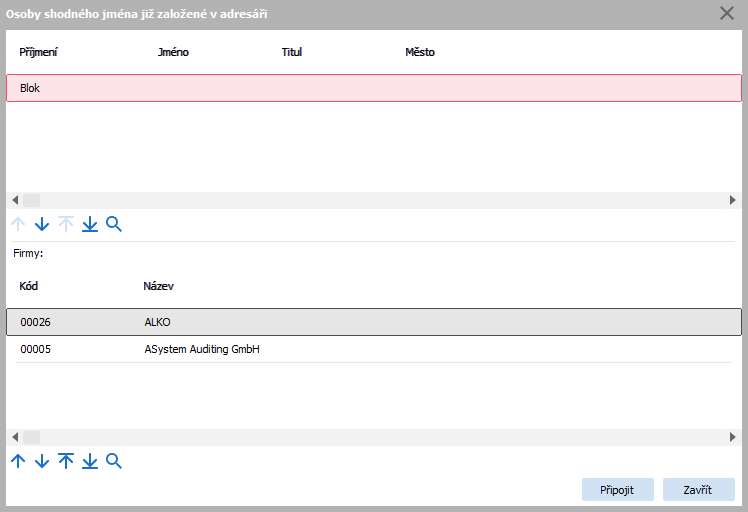The image size is (748, 512).
Task: Click next-record arrow in Firmy toolbar
Action: click(x=42, y=461)
